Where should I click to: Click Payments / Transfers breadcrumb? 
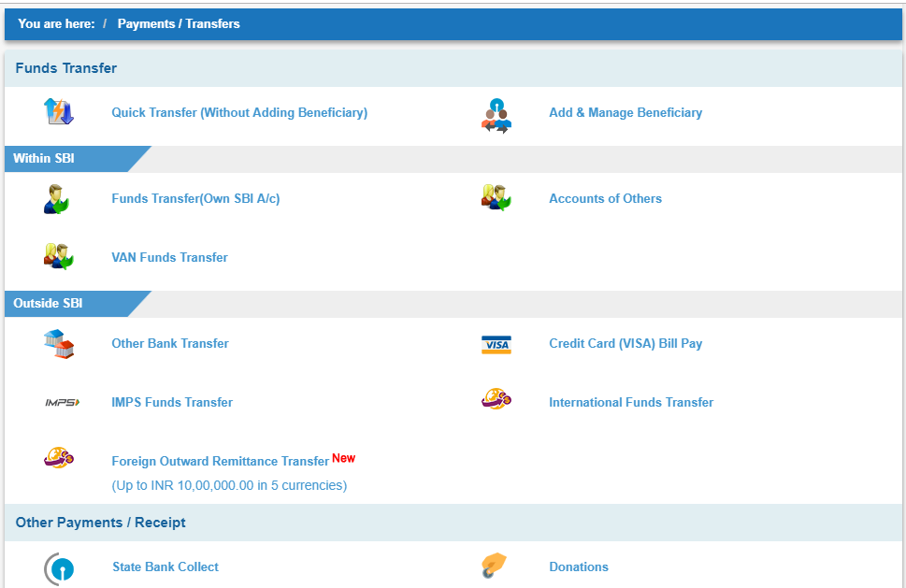pyautogui.click(x=179, y=23)
